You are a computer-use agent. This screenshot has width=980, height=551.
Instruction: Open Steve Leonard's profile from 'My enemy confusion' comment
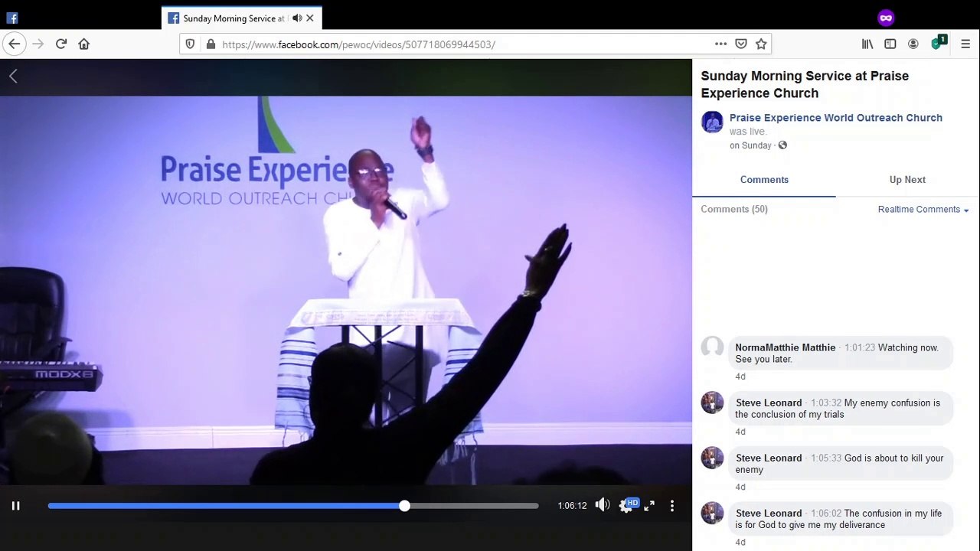coord(769,403)
